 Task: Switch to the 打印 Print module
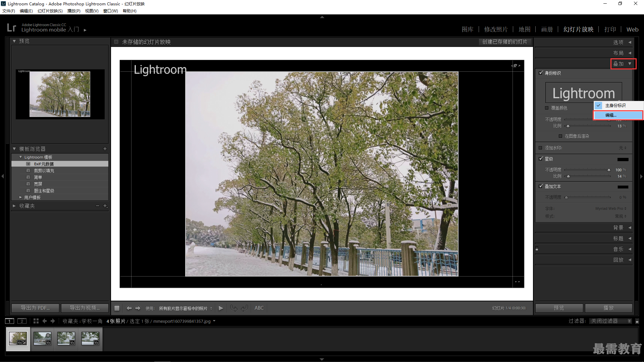click(610, 29)
